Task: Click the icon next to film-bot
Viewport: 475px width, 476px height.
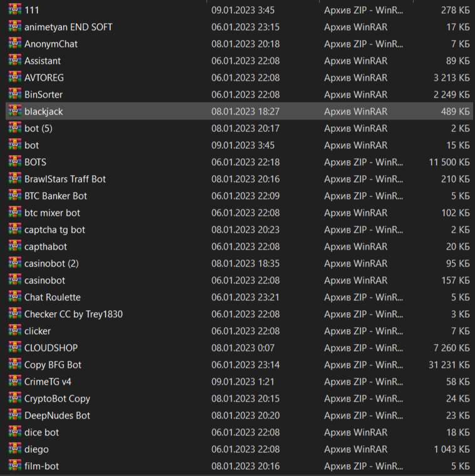Action: click(x=14, y=466)
